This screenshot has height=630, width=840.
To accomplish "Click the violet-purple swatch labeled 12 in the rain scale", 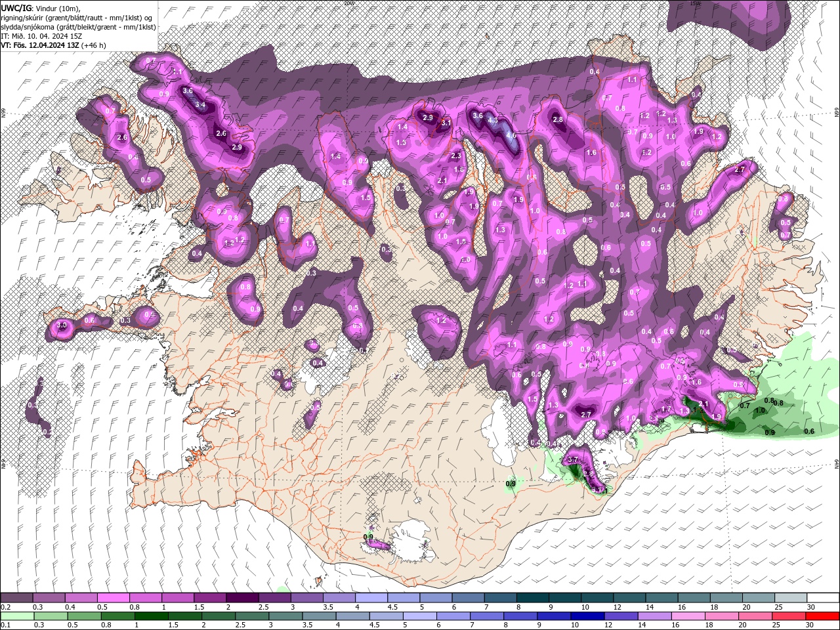I will [x=621, y=616].
